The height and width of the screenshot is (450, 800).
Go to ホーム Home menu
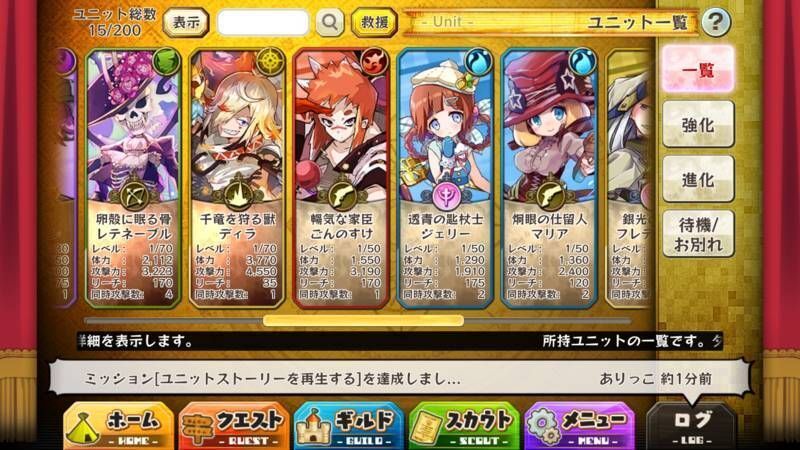[x=118, y=427]
